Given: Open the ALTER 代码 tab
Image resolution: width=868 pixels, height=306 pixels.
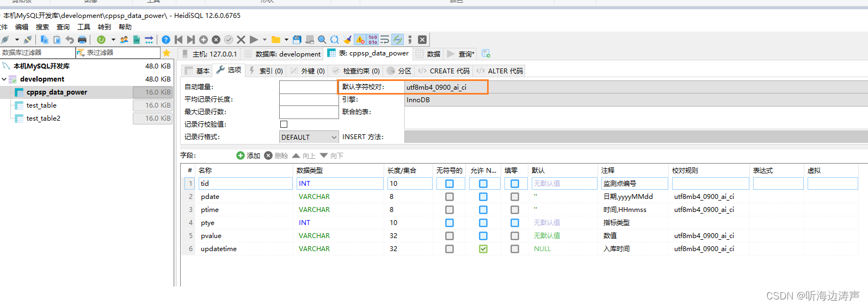Looking at the screenshot, I should (500, 71).
